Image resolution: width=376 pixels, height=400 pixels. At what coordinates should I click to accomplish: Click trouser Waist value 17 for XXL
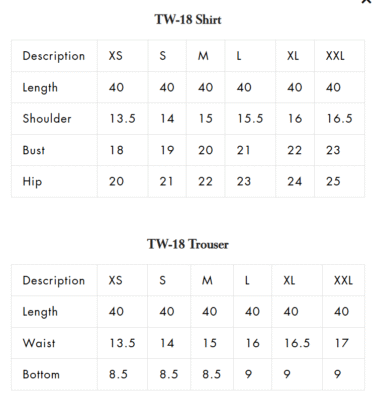pyautogui.click(x=342, y=343)
